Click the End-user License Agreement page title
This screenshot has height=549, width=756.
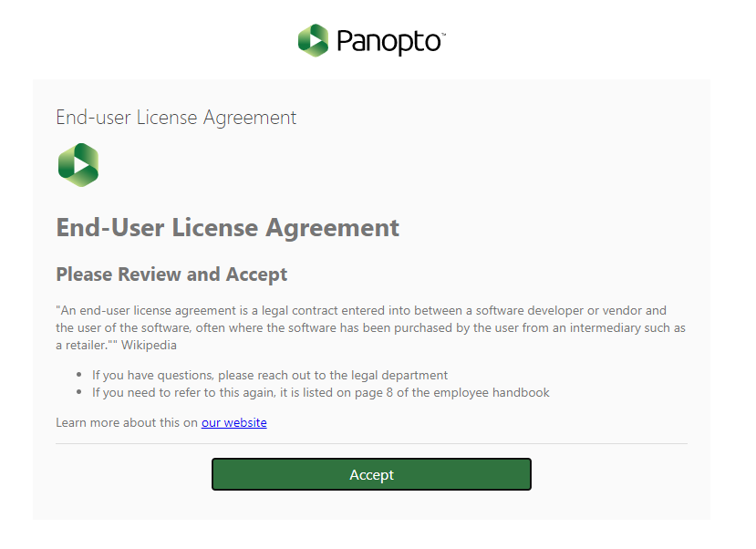tap(176, 117)
